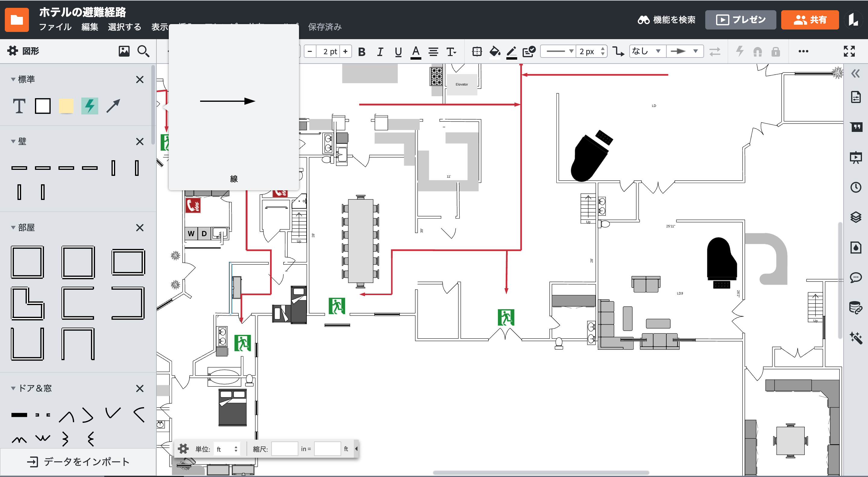Open the theme droplet page icon
This screenshot has height=477, width=868.
pyautogui.click(x=856, y=248)
